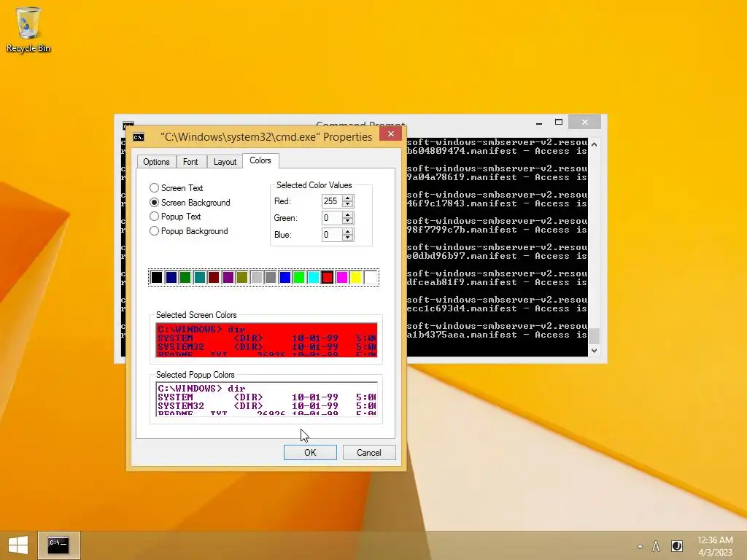This screenshot has height=560, width=747.
Task: Click the input language A tray icon
Action: tap(656, 546)
